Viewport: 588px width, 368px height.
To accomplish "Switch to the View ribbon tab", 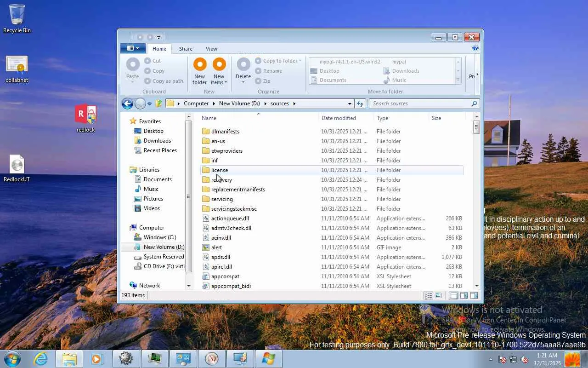I will coord(211,49).
